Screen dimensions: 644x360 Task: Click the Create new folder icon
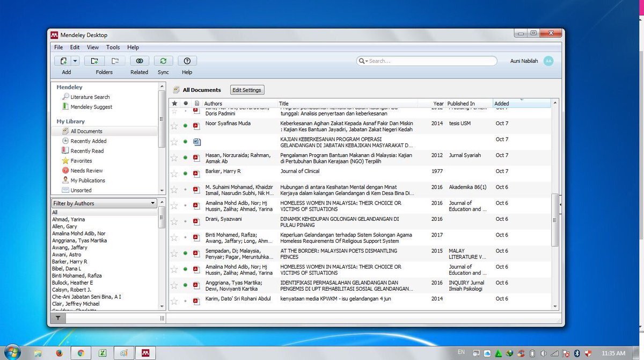click(x=94, y=61)
